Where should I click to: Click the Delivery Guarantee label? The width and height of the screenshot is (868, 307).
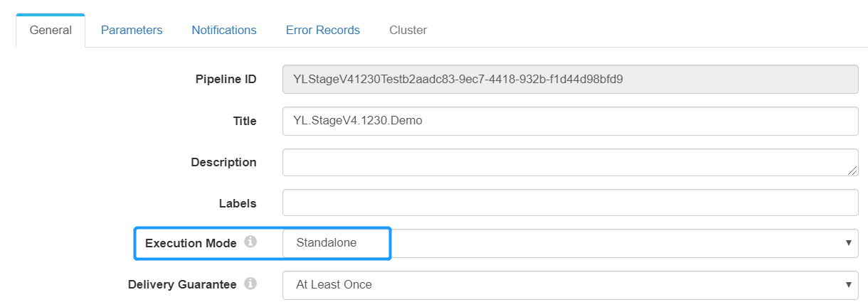coord(182,285)
